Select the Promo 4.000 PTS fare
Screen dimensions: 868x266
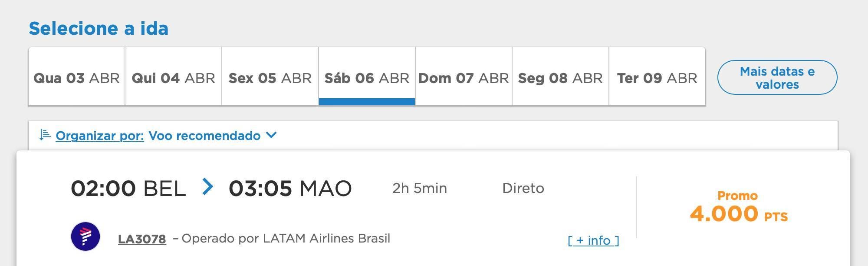[x=739, y=207]
